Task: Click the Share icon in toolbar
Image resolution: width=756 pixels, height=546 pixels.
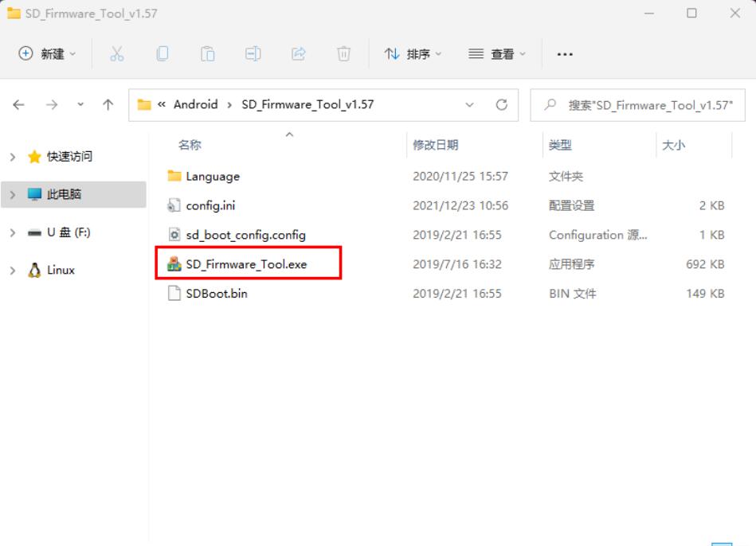Action: point(299,54)
